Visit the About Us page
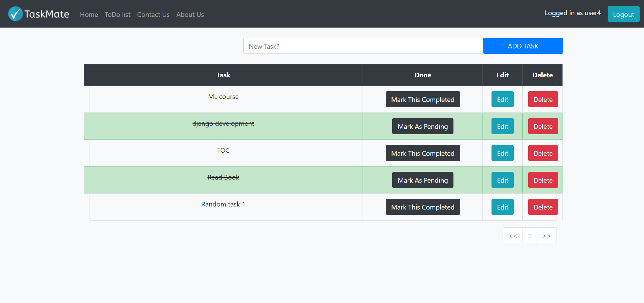This screenshot has height=303, width=644. point(190,14)
